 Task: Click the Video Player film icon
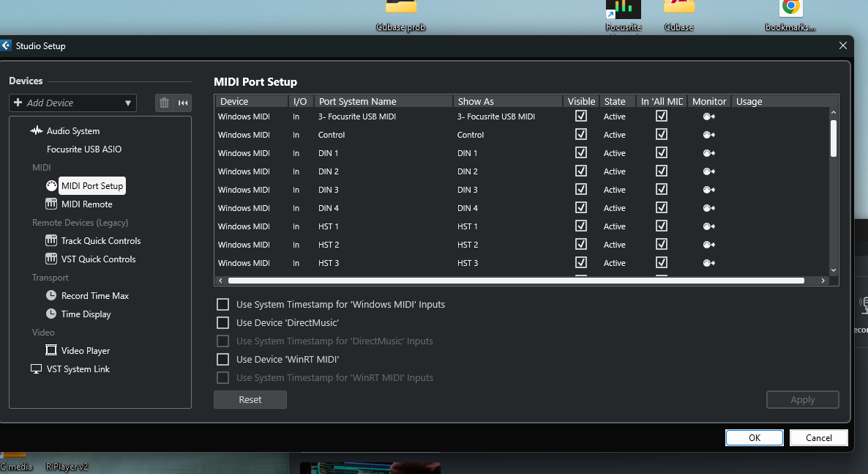[x=51, y=350]
